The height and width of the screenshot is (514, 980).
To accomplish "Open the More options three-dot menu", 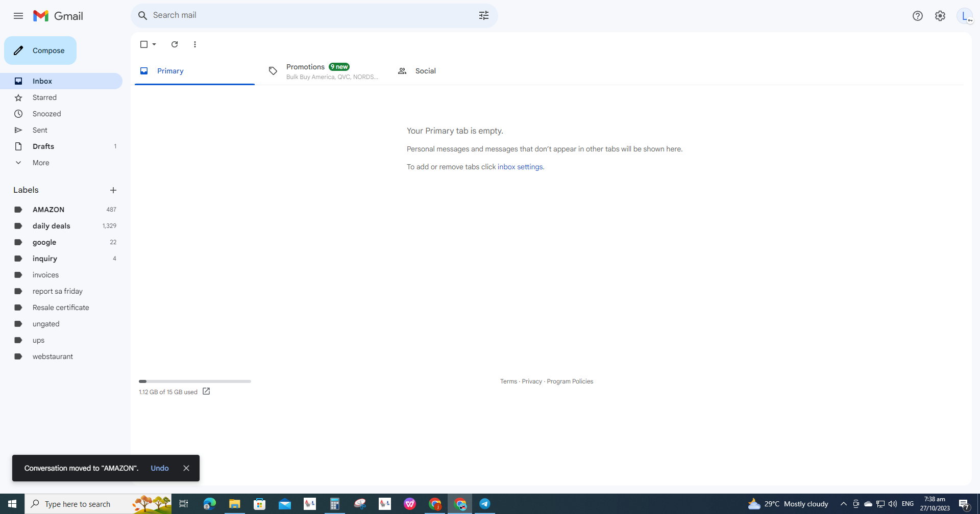I will click(195, 44).
